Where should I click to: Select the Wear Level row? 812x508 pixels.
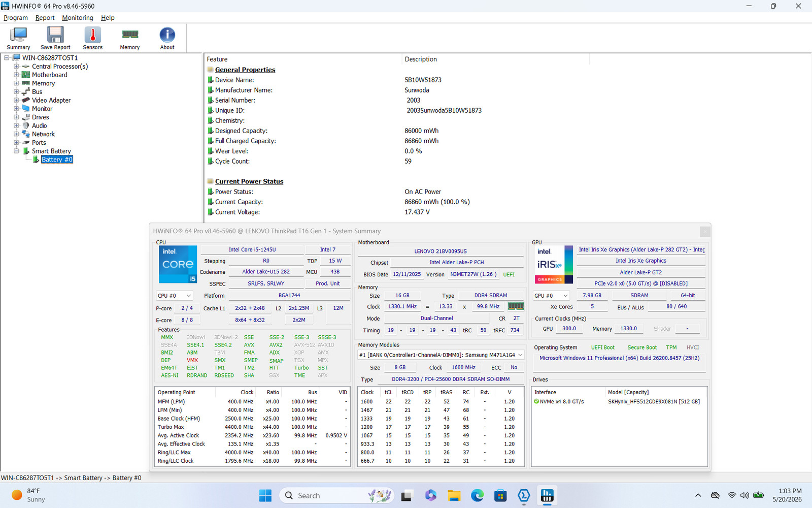(x=315, y=151)
